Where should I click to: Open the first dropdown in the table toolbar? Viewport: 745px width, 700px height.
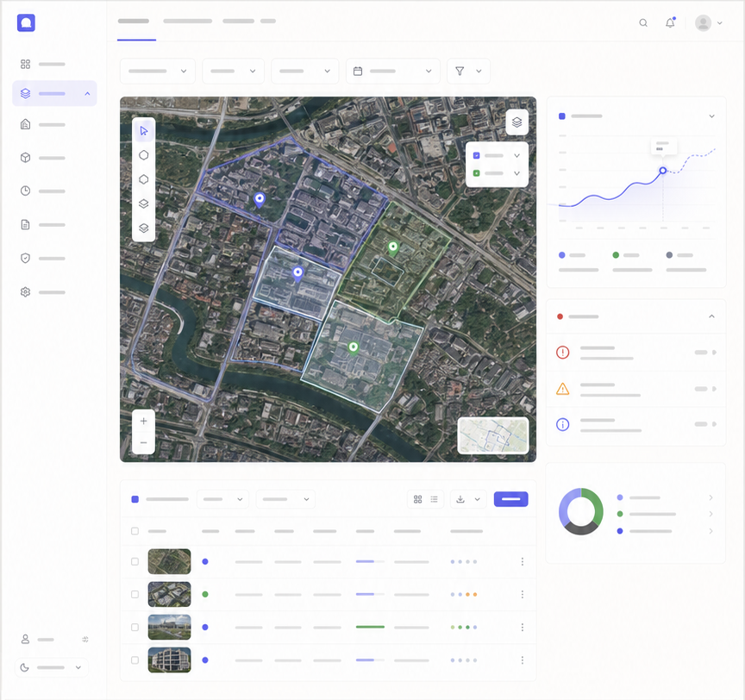coord(222,499)
